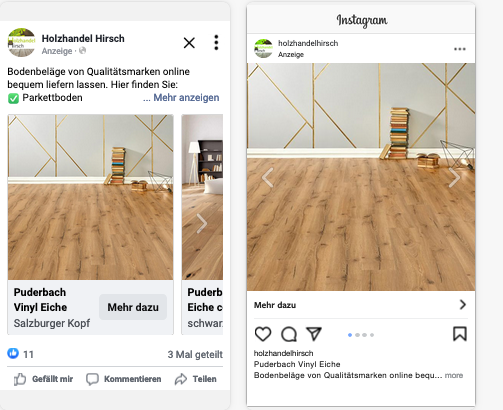Share the Facebook ad via Teilen
The height and width of the screenshot is (410, 503).
(x=196, y=379)
